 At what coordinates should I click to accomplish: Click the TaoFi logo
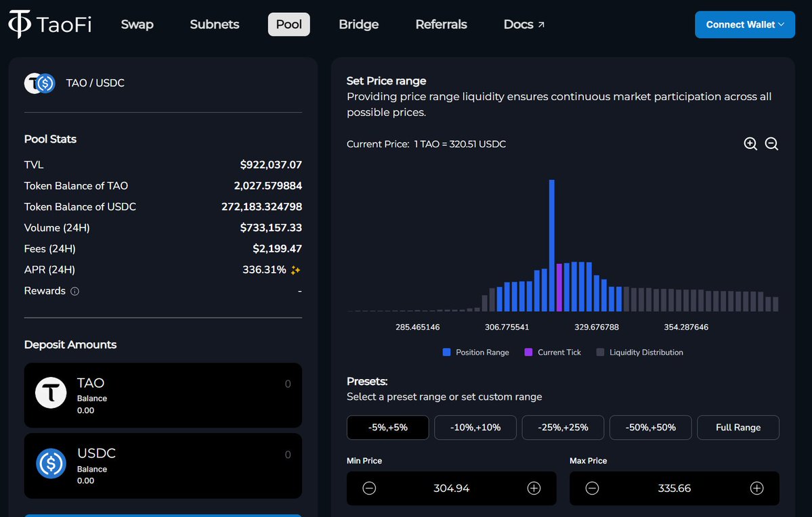point(49,24)
